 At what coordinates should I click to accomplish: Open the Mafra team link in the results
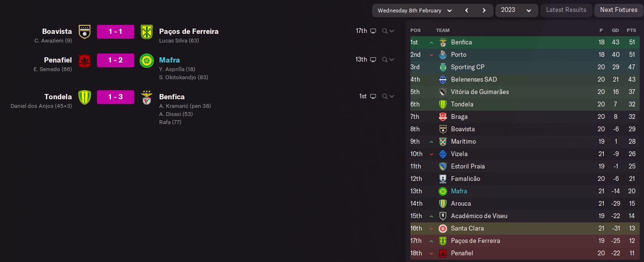click(170, 60)
